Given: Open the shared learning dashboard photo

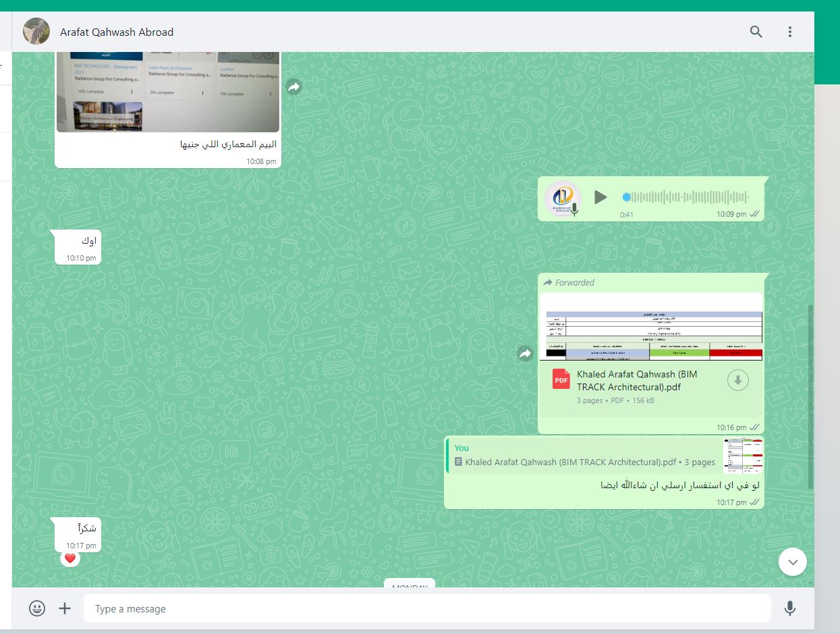Looking at the screenshot, I should tap(167, 92).
